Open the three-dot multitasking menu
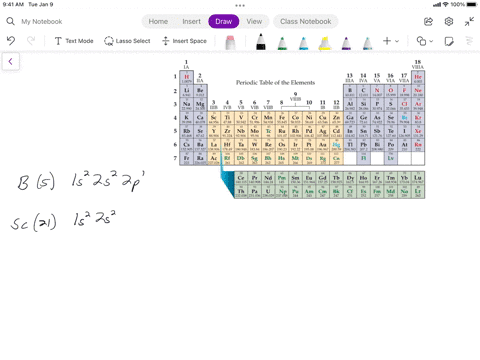Screen dimensions: 480x360 click(240, 5)
